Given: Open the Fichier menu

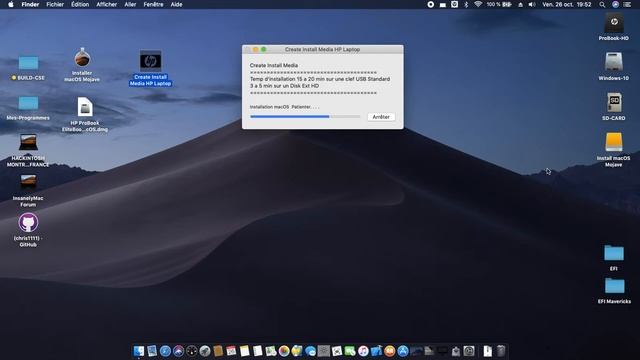Looking at the screenshot, I should tap(55, 4).
